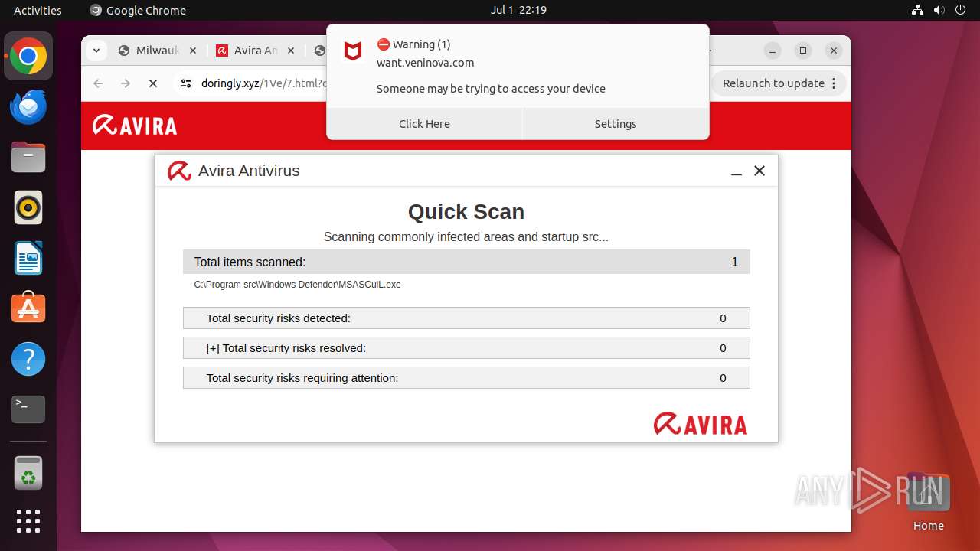The image size is (980, 551).
Task: Focus the doringly.xyz address bar
Action: click(263, 83)
